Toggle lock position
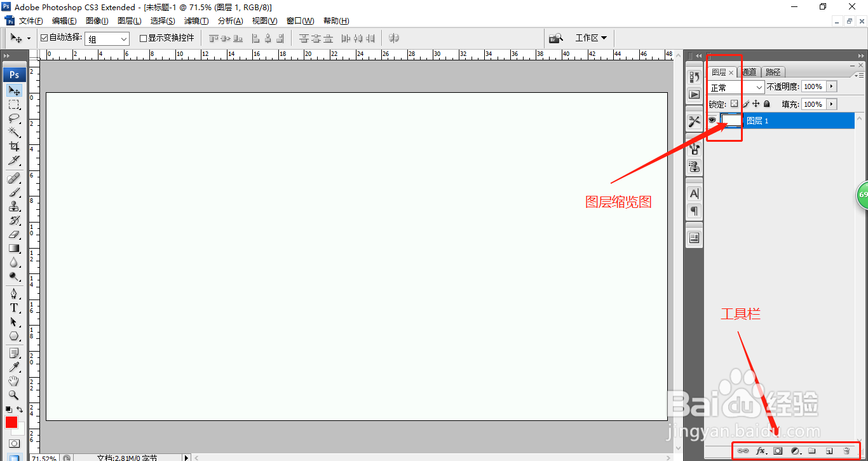Image resolution: width=868 pixels, height=461 pixels. coord(756,104)
